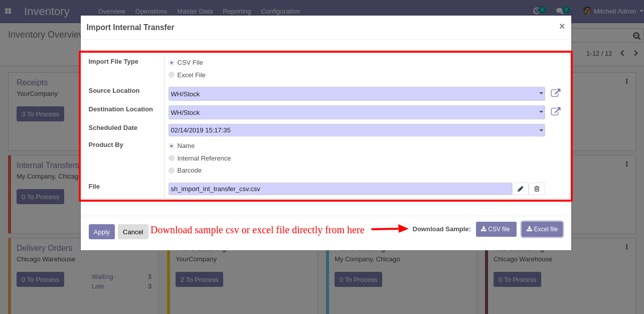
Task: Click 0 To Process on My Company, Chicago card
Action: click(358, 279)
